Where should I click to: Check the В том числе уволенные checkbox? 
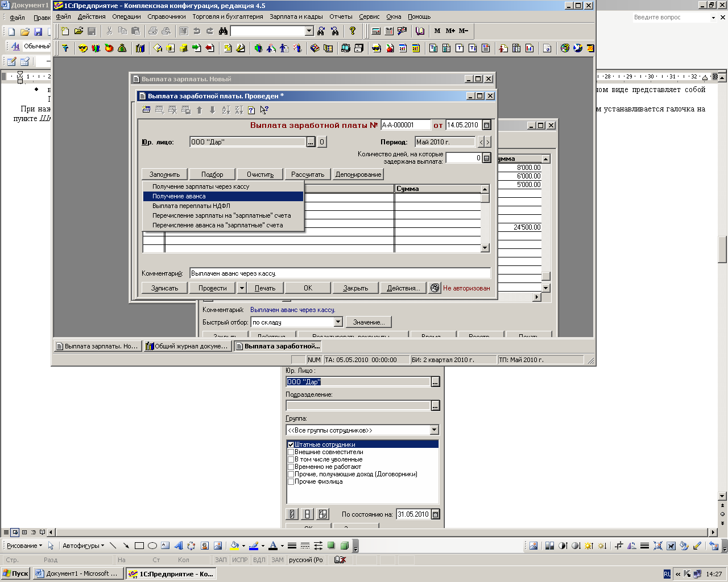291,459
